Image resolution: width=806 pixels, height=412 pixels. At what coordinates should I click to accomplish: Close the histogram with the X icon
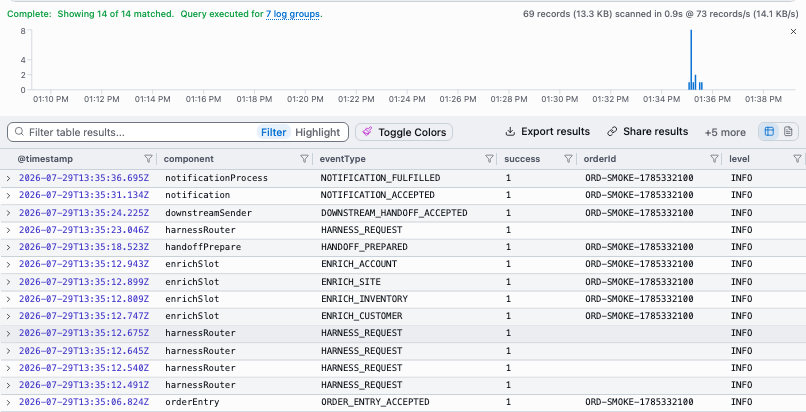[x=793, y=32]
